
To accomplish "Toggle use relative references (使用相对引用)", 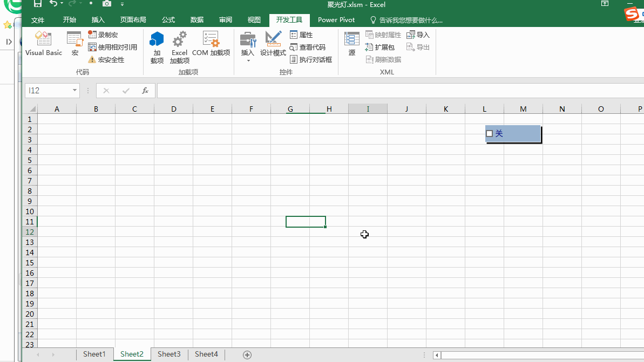I will [112, 47].
